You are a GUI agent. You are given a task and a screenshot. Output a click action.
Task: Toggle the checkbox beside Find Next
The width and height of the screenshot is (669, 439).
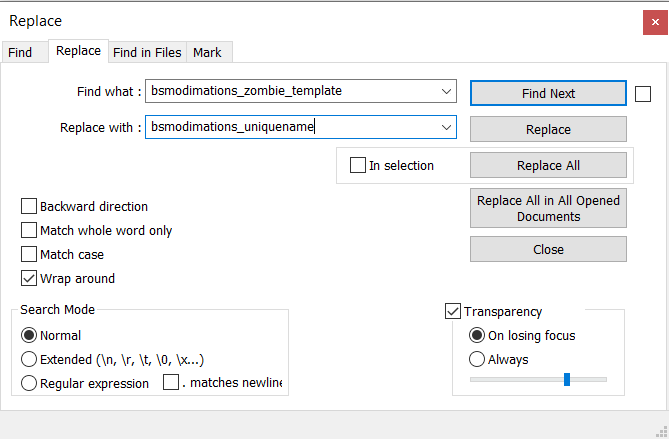point(643,93)
